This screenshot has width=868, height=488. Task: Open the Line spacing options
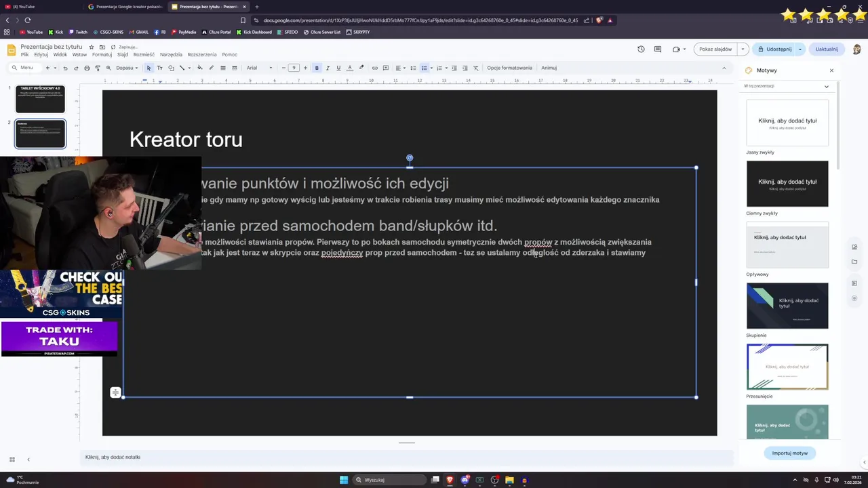click(413, 68)
